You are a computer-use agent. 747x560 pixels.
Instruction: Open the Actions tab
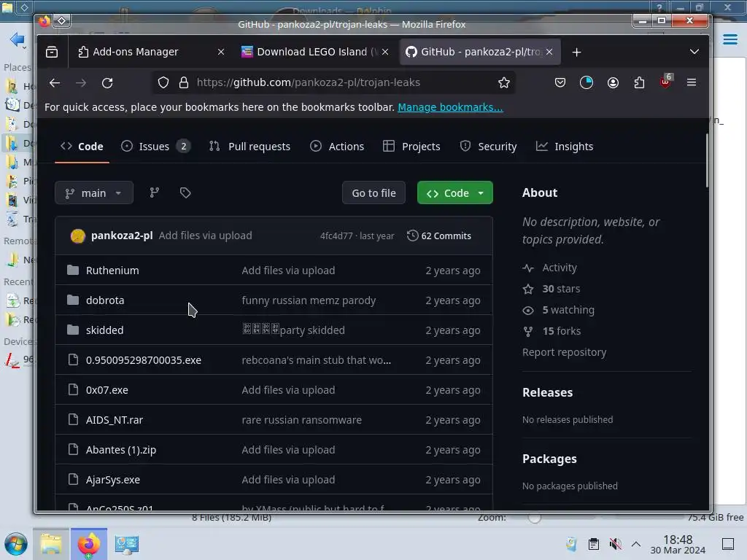coord(337,147)
